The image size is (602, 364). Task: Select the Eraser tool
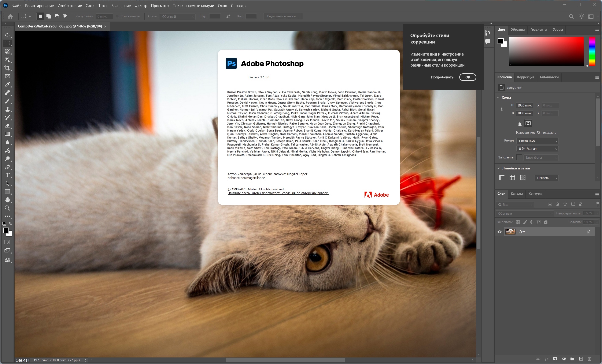coord(7,126)
